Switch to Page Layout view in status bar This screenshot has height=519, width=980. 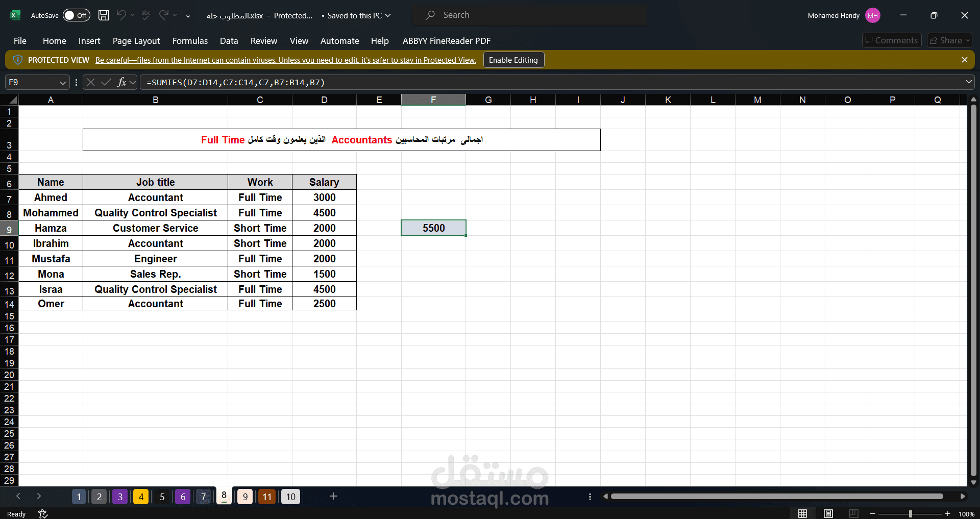point(828,513)
